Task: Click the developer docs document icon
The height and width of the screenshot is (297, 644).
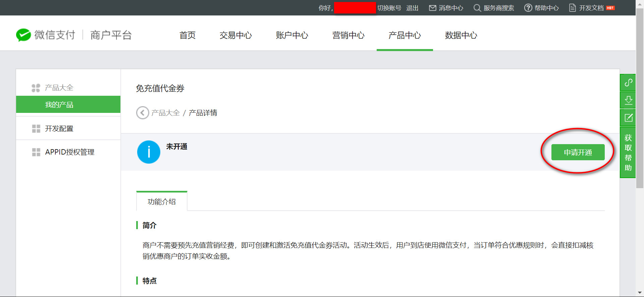Action: coord(573,8)
